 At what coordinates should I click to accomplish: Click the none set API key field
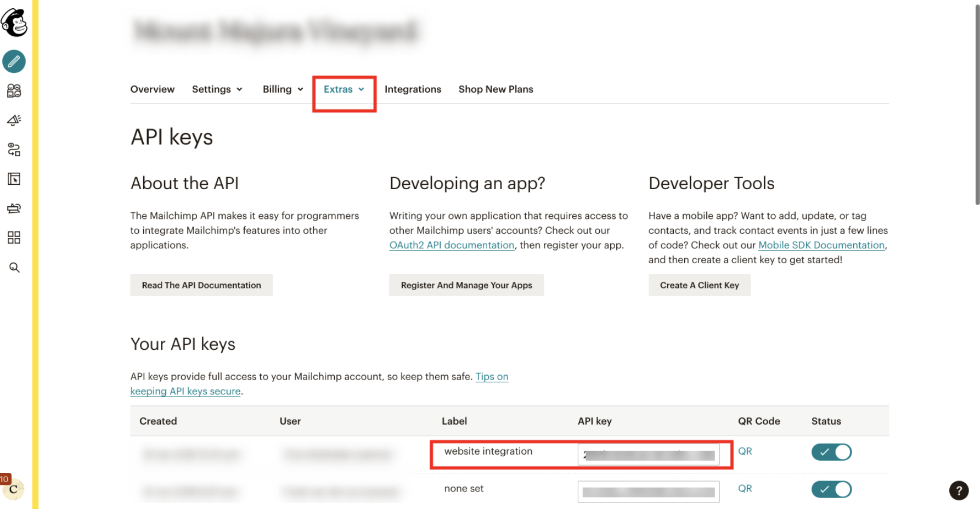tap(649, 492)
